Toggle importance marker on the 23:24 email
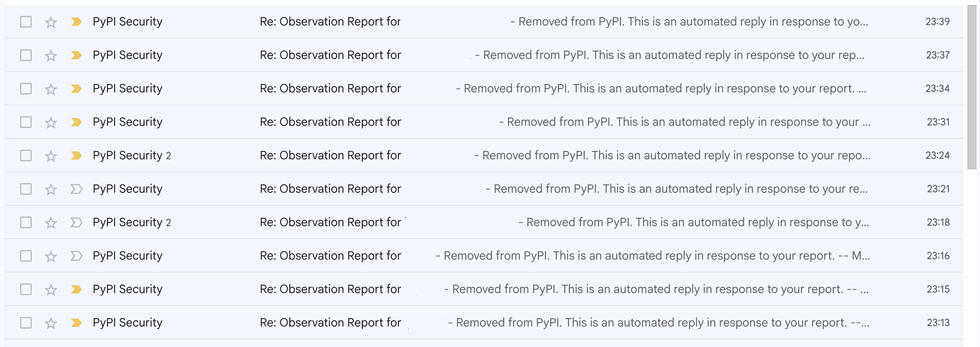The width and height of the screenshot is (980, 347). click(76, 156)
